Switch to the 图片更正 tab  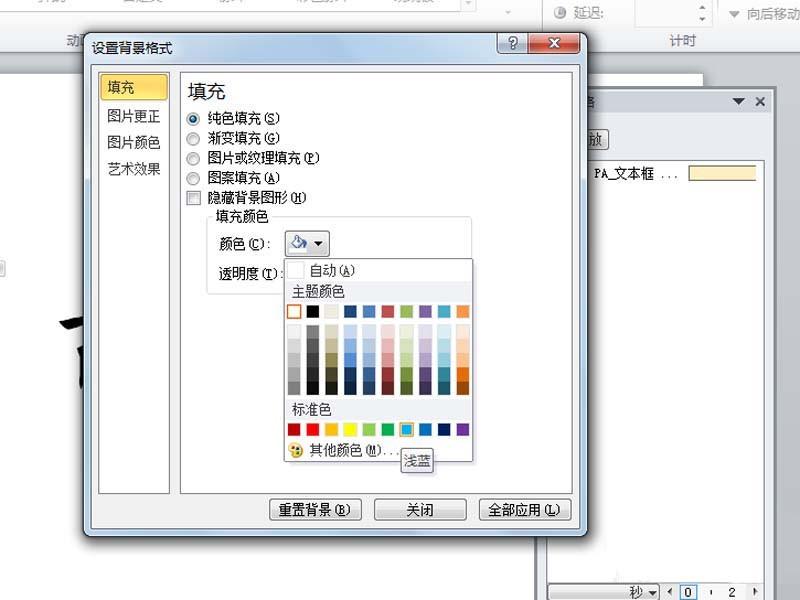[x=132, y=114]
